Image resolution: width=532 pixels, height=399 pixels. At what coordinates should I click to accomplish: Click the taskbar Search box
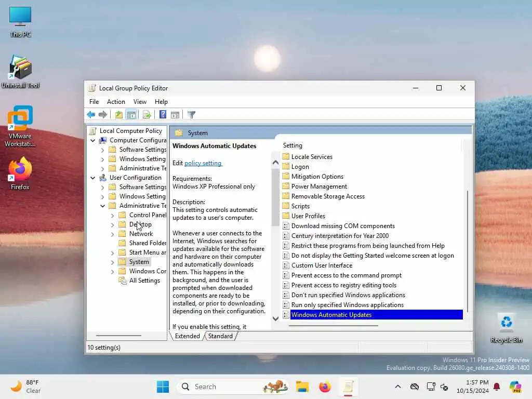(233, 387)
